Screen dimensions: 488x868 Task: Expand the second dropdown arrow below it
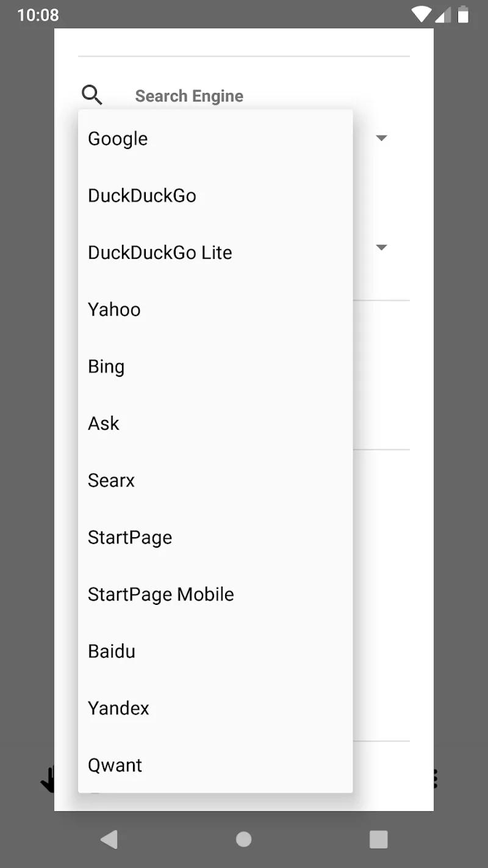381,247
